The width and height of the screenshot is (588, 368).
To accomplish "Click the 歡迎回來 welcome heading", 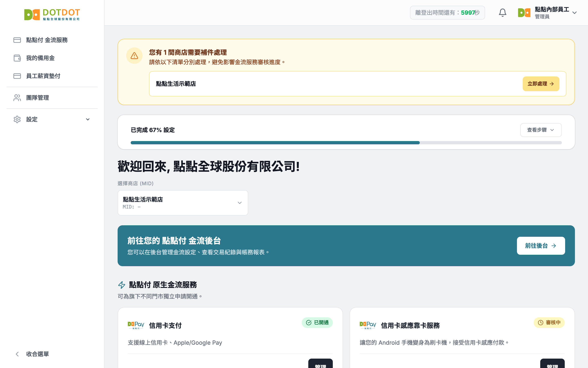I will (208, 167).
